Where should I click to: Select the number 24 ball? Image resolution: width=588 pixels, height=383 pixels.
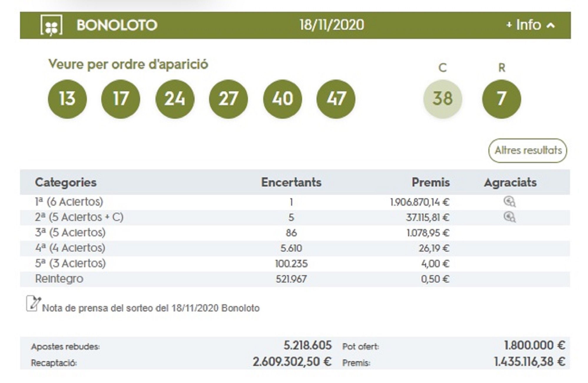point(175,99)
